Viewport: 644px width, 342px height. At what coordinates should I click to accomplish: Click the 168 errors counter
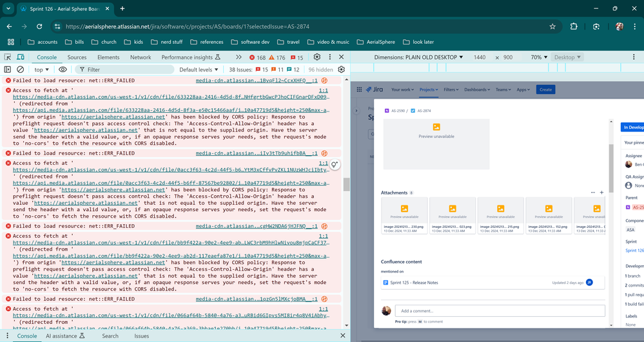tap(257, 57)
